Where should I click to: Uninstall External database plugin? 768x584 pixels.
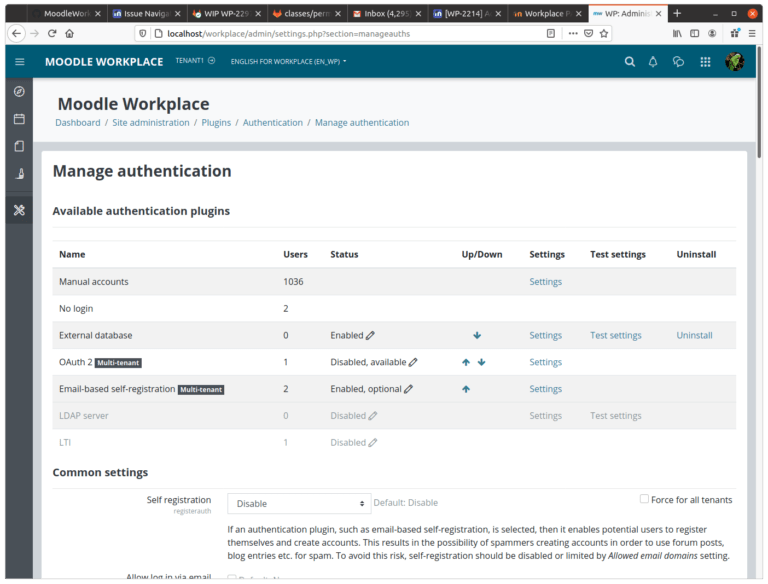pyautogui.click(x=695, y=336)
